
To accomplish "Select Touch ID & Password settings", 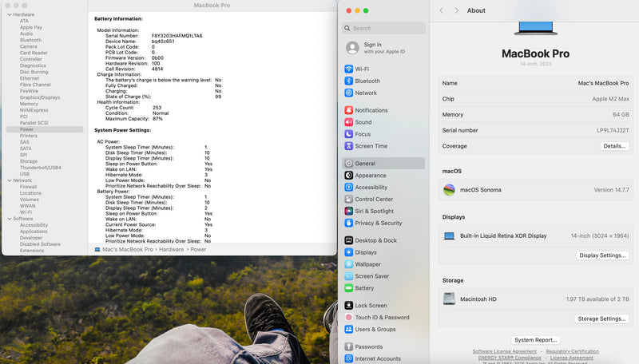I will coord(383,317).
